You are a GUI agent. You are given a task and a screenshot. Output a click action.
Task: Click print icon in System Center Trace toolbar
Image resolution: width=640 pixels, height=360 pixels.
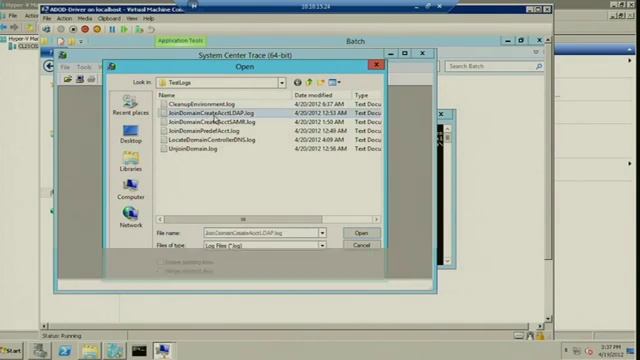91,79
